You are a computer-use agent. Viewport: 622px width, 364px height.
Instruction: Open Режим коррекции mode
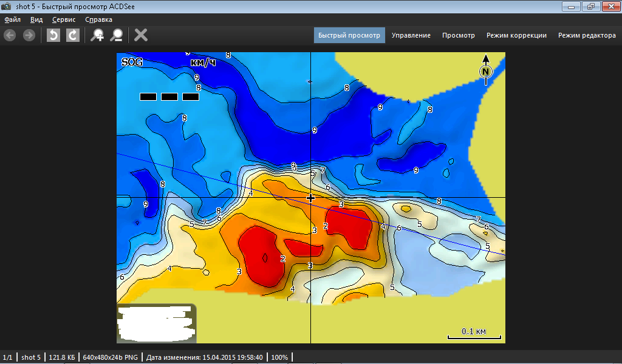pyautogui.click(x=516, y=35)
